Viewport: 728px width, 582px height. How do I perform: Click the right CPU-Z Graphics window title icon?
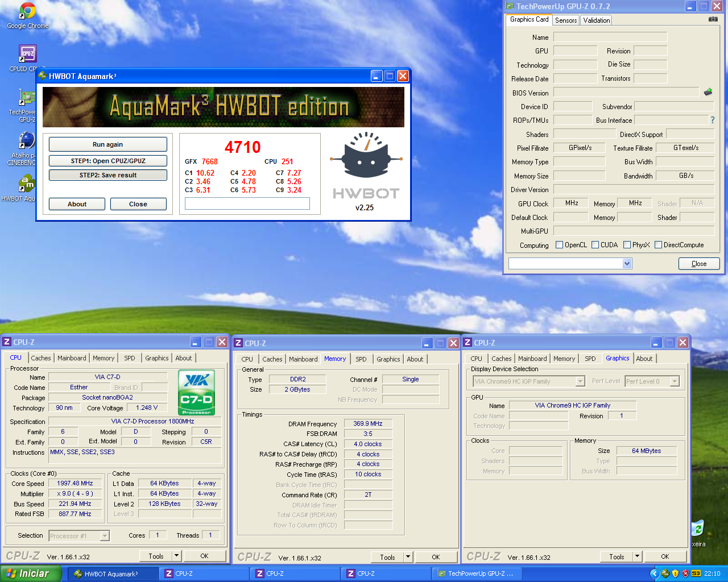pos(468,342)
